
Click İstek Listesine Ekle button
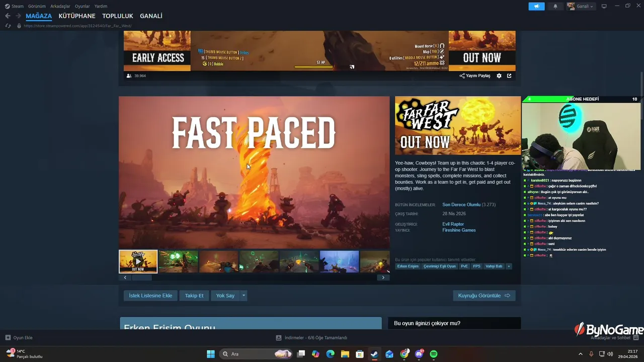[150, 296]
